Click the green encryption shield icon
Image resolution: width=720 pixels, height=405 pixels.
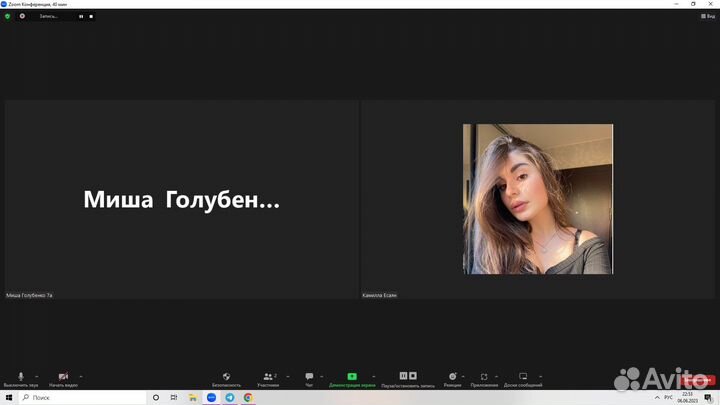[x=7, y=16]
